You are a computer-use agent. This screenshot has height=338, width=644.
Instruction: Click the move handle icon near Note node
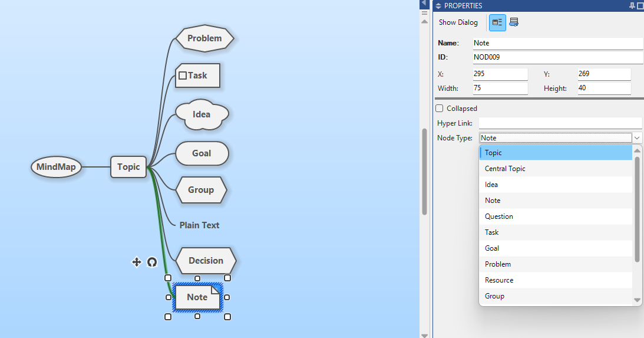pos(136,262)
